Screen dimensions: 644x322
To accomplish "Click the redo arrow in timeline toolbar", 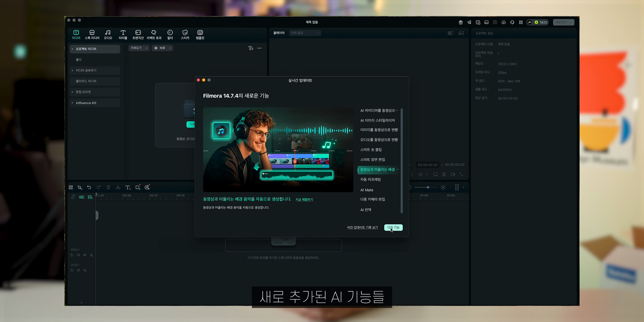I will [99, 187].
